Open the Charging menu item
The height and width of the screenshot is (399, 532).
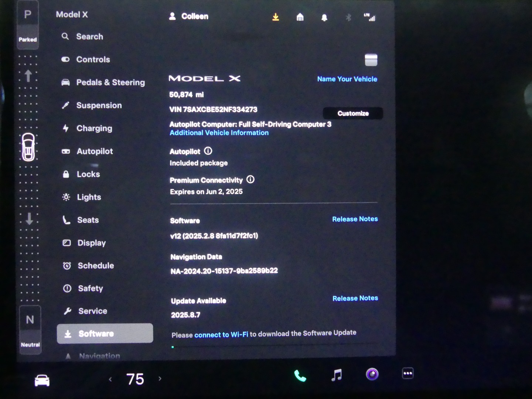(x=94, y=128)
